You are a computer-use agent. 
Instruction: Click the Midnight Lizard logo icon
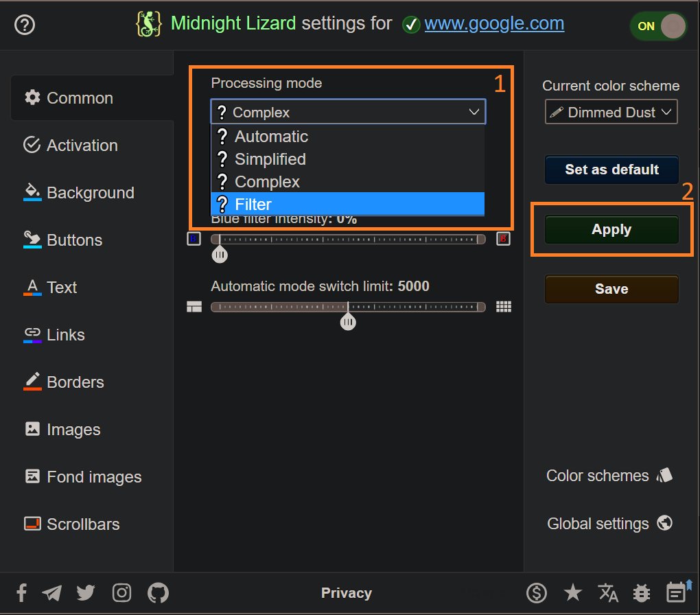tap(148, 24)
